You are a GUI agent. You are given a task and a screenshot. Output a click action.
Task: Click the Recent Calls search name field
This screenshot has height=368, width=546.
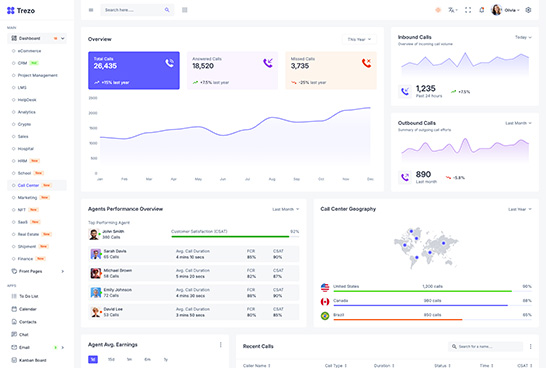tap(485, 346)
